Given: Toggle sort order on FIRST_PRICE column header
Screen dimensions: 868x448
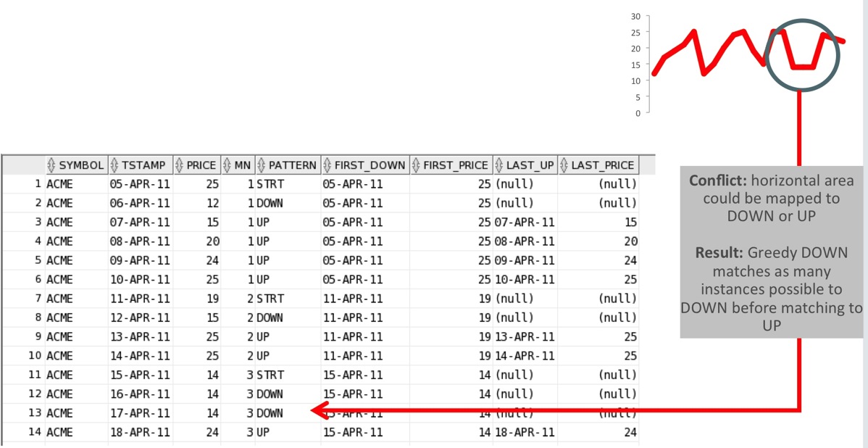Looking at the screenshot, I should 417,165.
